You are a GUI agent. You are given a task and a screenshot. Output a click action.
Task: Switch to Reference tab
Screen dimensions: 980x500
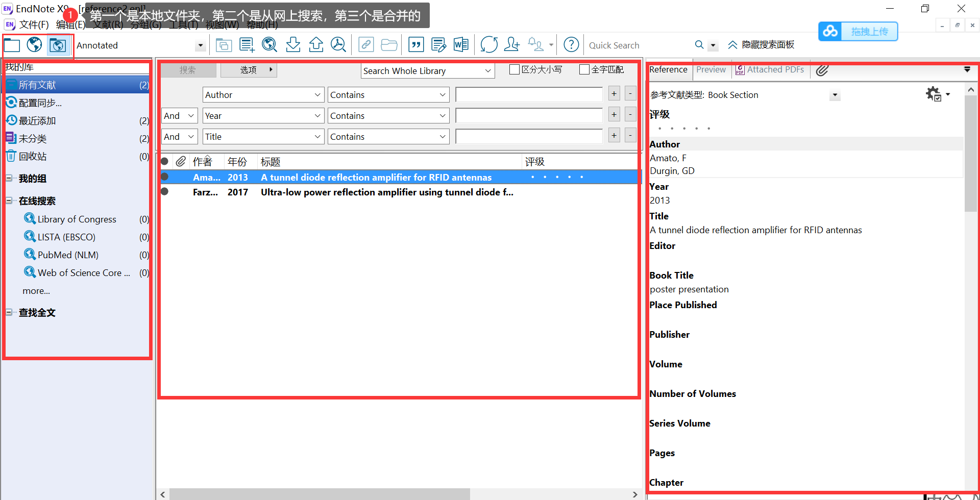669,70
